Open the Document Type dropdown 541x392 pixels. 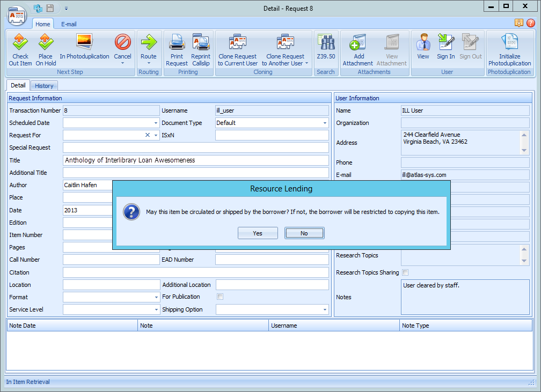point(324,123)
